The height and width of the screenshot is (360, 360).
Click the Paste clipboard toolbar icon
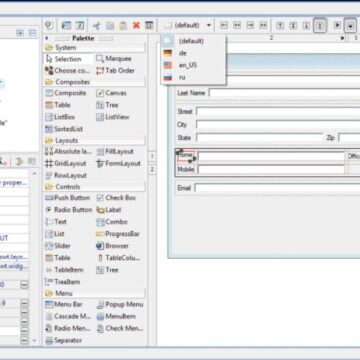click(123, 25)
